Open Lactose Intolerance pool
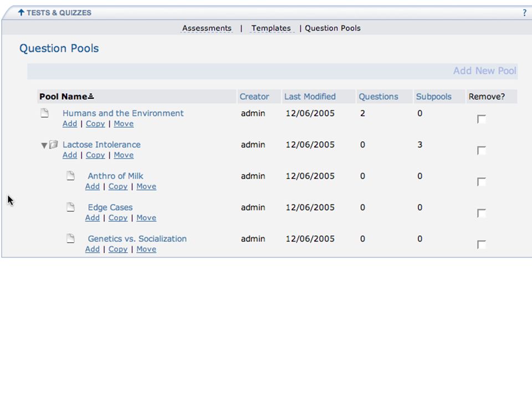 [101, 145]
